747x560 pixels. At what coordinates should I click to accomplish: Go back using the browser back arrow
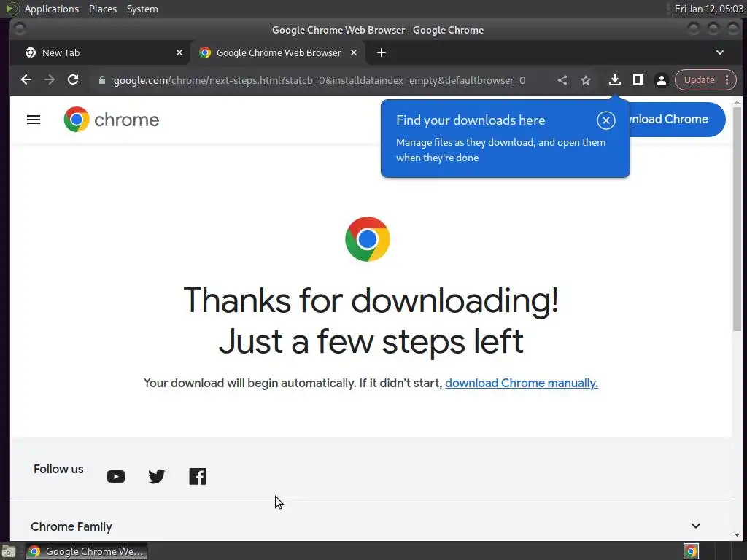click(x=26, y=80)
